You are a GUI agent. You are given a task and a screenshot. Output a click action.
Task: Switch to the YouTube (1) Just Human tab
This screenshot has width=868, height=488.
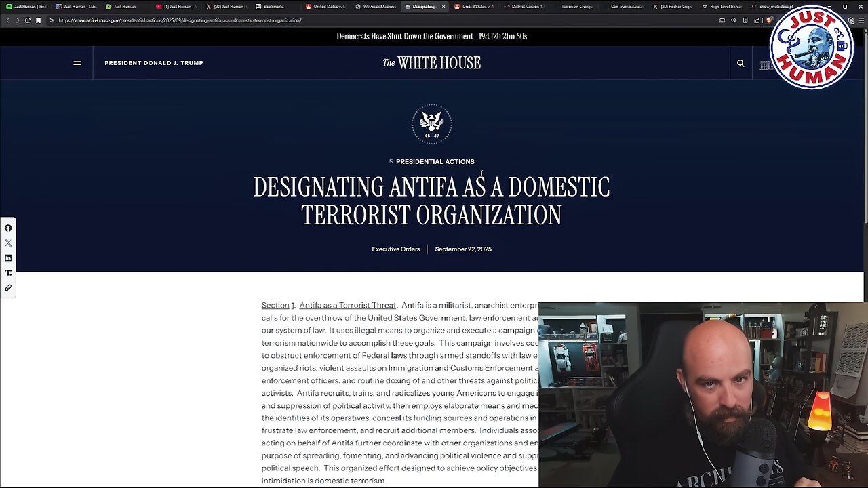click(176, 7)
